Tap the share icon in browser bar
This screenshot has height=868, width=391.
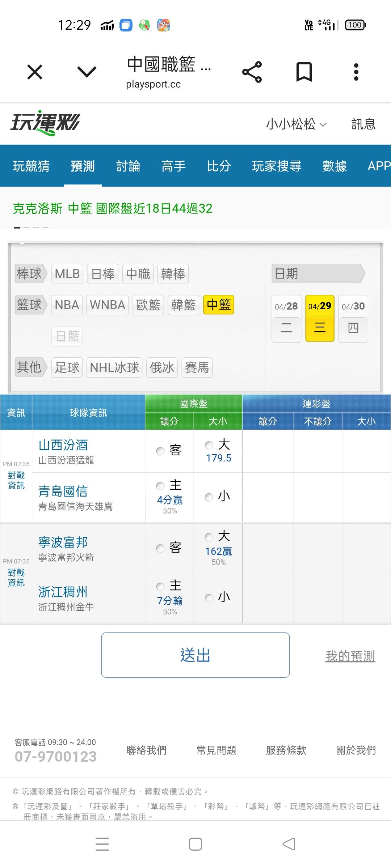[252, 72]
